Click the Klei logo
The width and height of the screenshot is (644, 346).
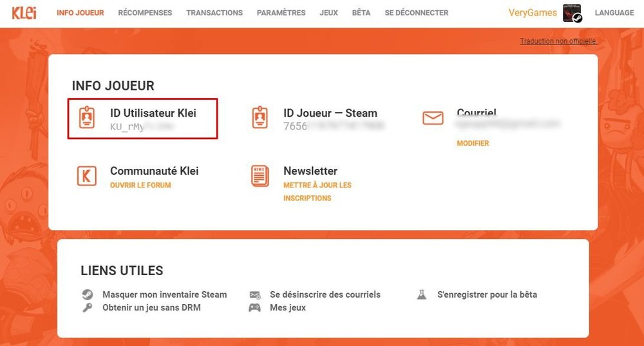click(x=24, y=13)
